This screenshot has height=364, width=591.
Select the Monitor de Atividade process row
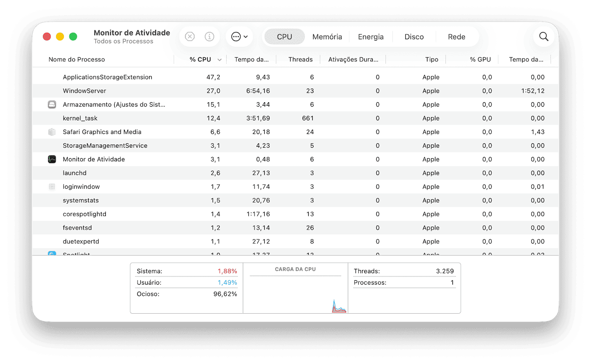[295, 159]
